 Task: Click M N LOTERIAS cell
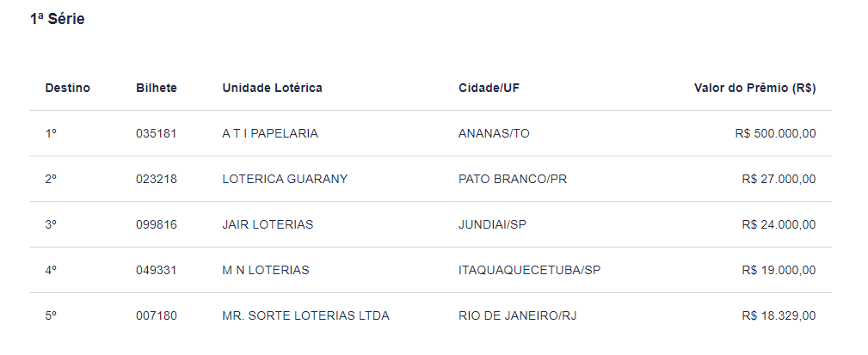click(x=266, y=270)
